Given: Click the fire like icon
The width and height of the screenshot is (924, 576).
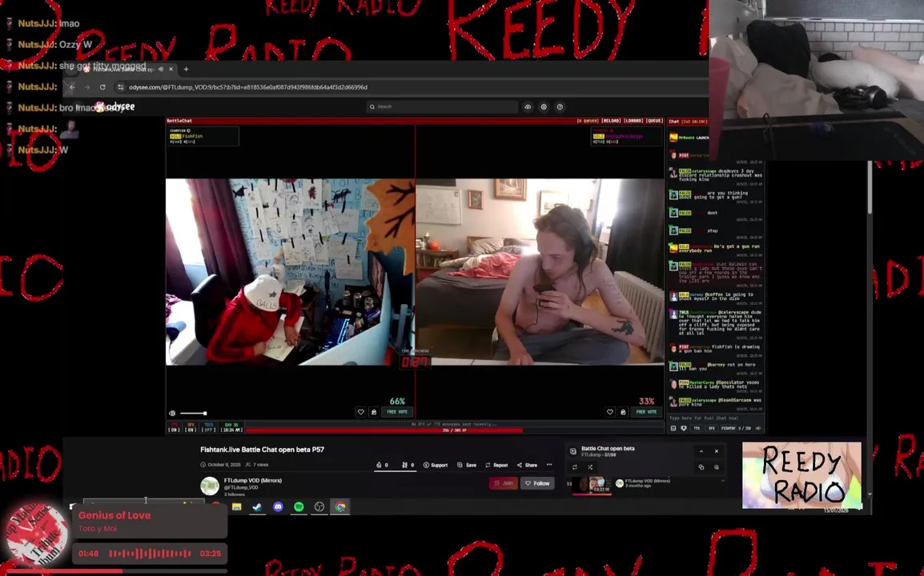Looking at the screenshot, I should pos(382,465).
